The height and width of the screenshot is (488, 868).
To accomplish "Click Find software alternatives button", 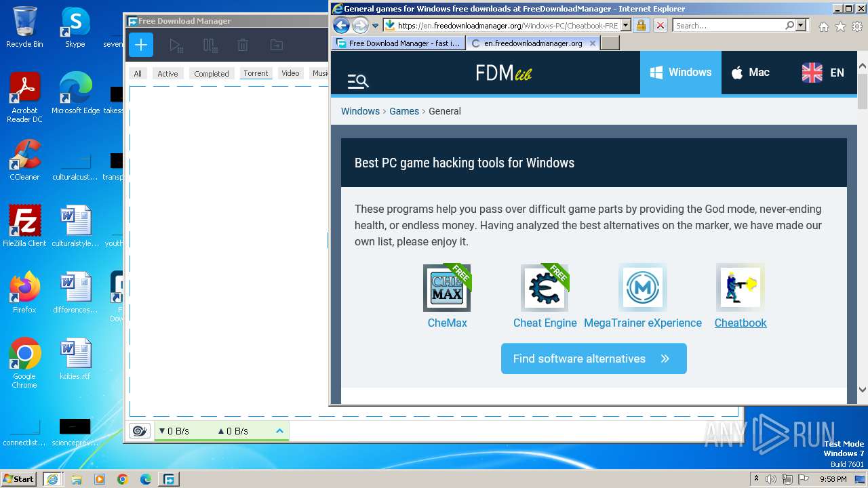I will tap(593, 359).
